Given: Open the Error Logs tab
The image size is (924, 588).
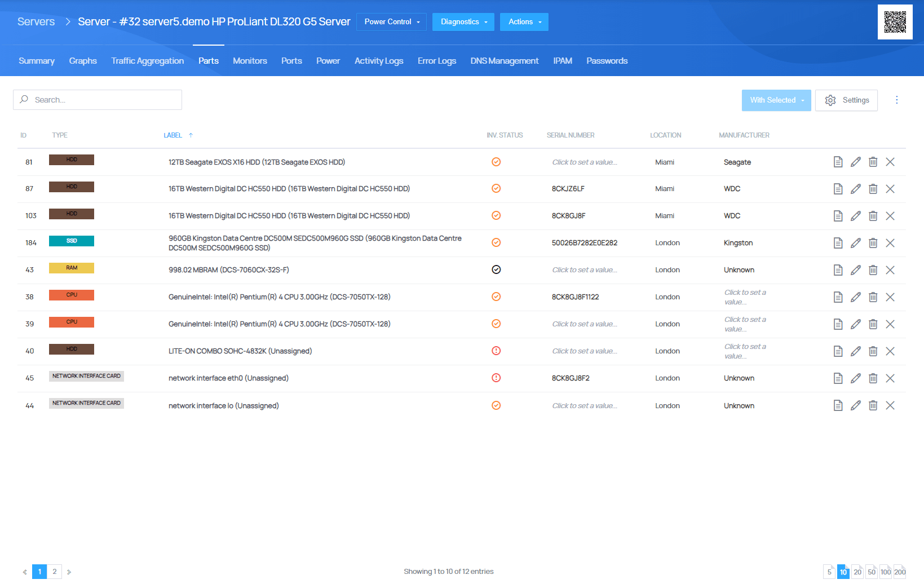Looking at the screenshot, I should click(x=437, y=61).
